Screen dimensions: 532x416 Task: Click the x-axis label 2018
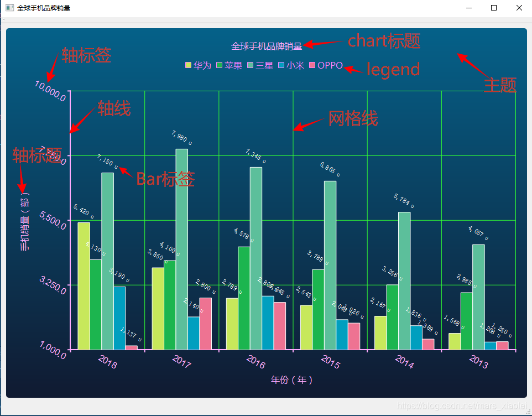click(107, 362)
